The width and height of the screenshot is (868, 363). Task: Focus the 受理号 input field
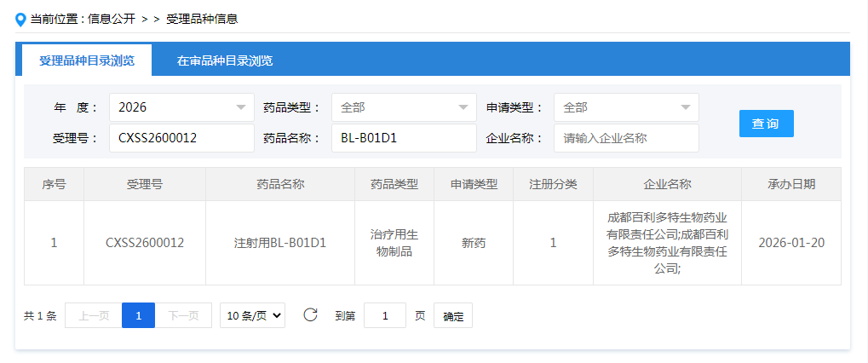(x=181, y=138)
